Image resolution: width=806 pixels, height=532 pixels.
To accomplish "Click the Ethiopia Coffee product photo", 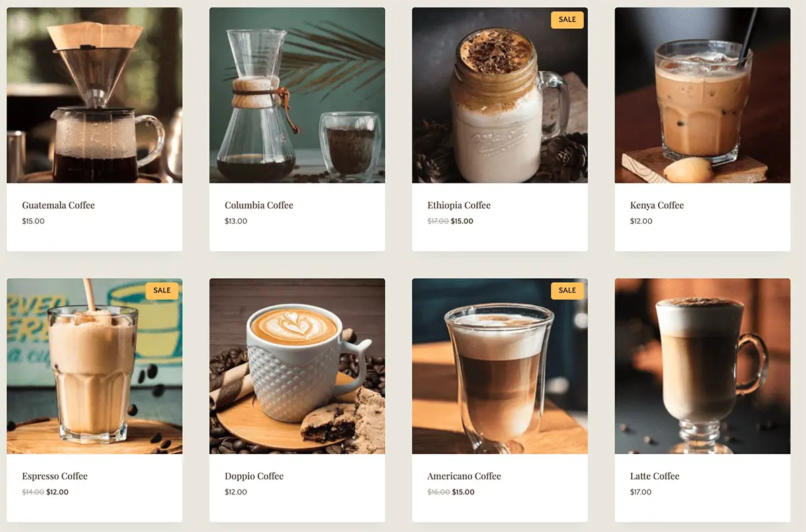I will [x=500, y=95].
